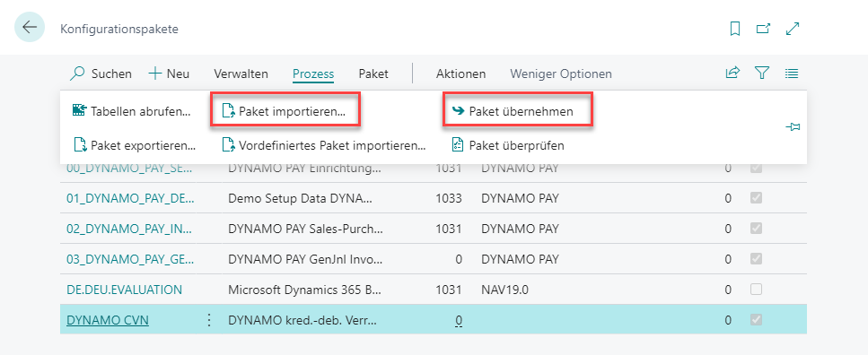This screenshot has height=355, width=868.
Task: Go back with the arrow button
Action: point(30,28)
